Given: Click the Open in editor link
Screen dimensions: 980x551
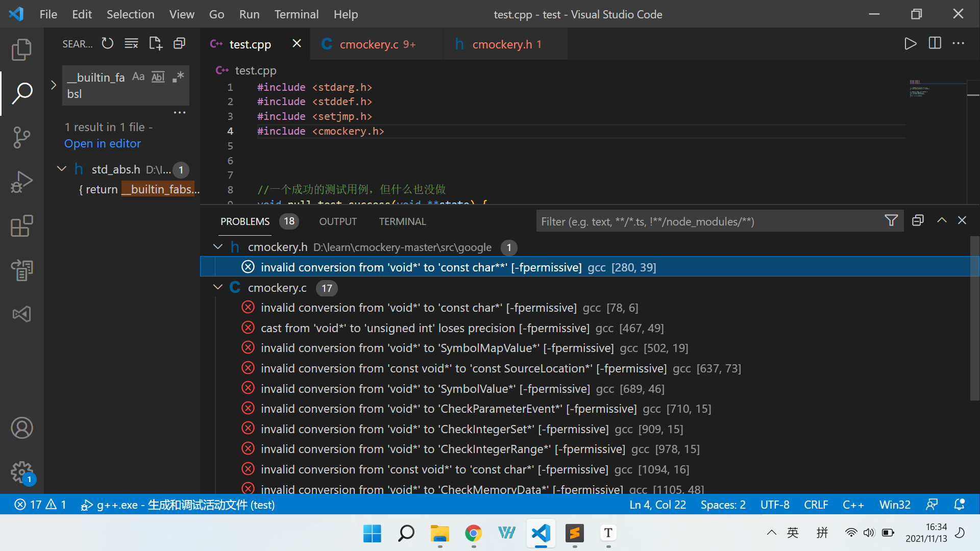Looking at the screenshot, I should pos(102,143).
